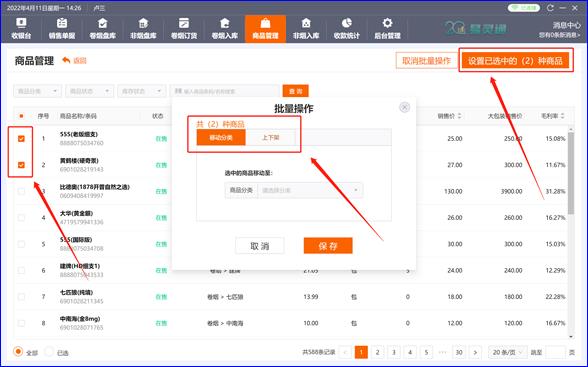The image size is (588, 367).
Task: Switch to the 上下架 tab
Action: (x=270, y=138)
